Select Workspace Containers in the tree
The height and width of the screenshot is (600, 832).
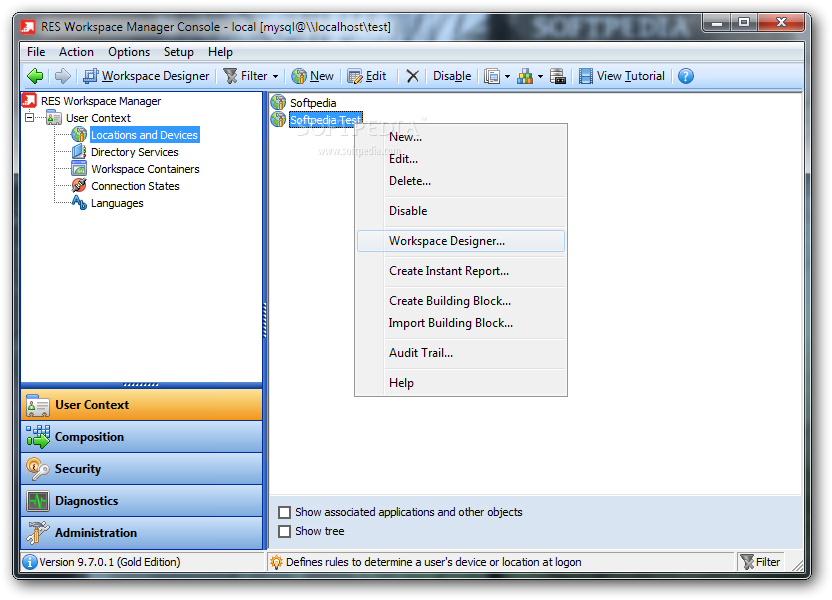145,169
